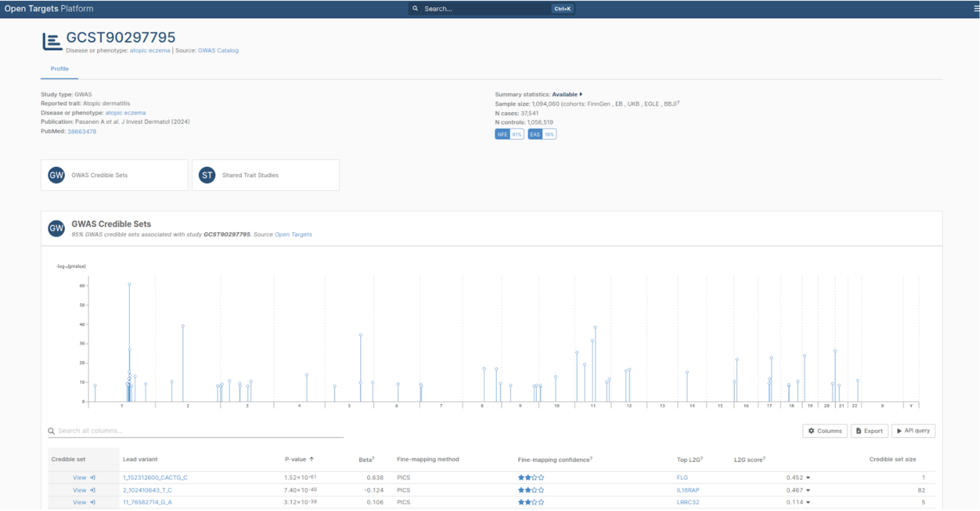Click the tallest chromosome 2 lollipop peak
The height and width of the screenshot is (511, 980).
coord(183,326)
